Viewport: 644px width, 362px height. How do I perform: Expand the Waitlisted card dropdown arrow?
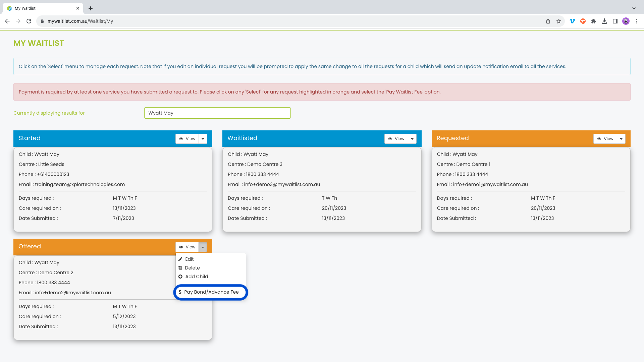(412, 139)
